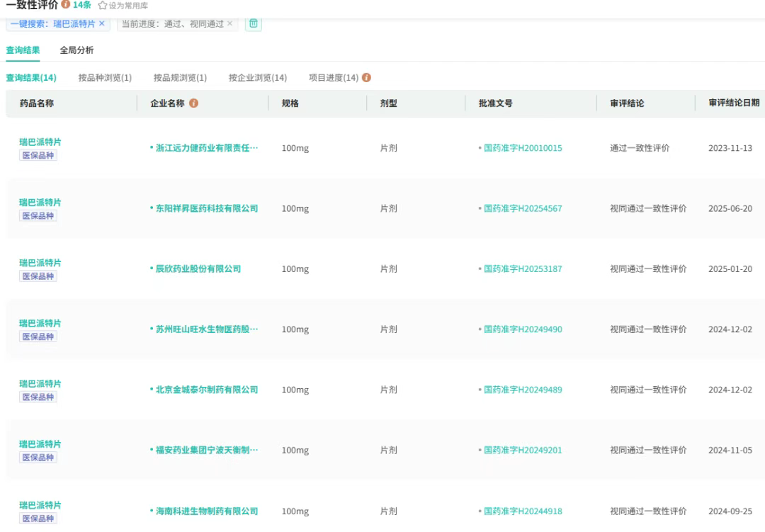The width and height of the screenshot is (765, 532).
Task: Open company link 辰欣药业股份有限公司
Action: tap(198, 269)
